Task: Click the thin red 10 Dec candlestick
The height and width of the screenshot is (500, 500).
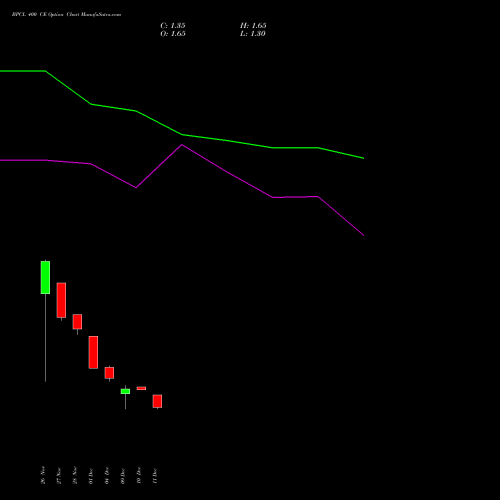Action: click(x=141, y=388)
